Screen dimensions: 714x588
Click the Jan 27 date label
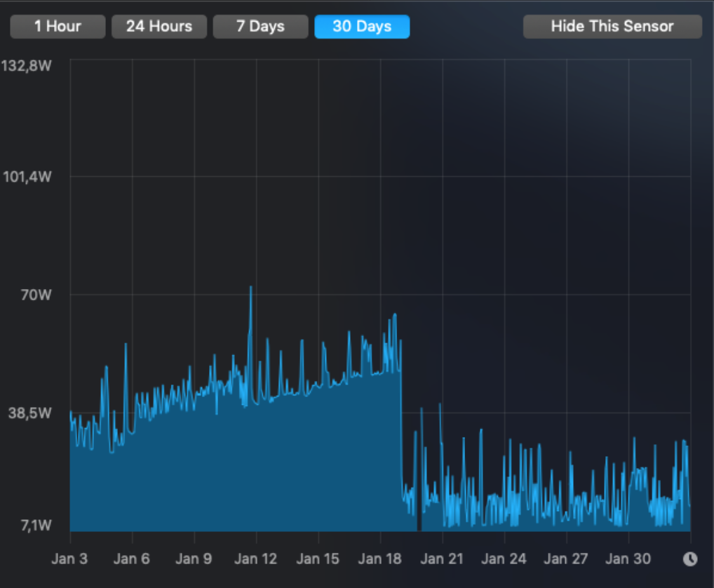point(566,559)
